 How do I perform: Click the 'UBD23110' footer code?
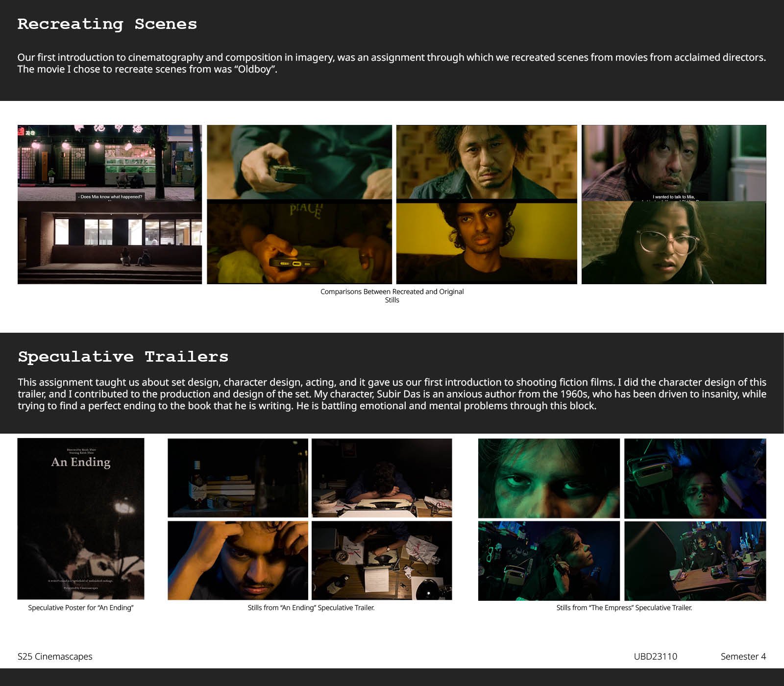pos(656,656)
